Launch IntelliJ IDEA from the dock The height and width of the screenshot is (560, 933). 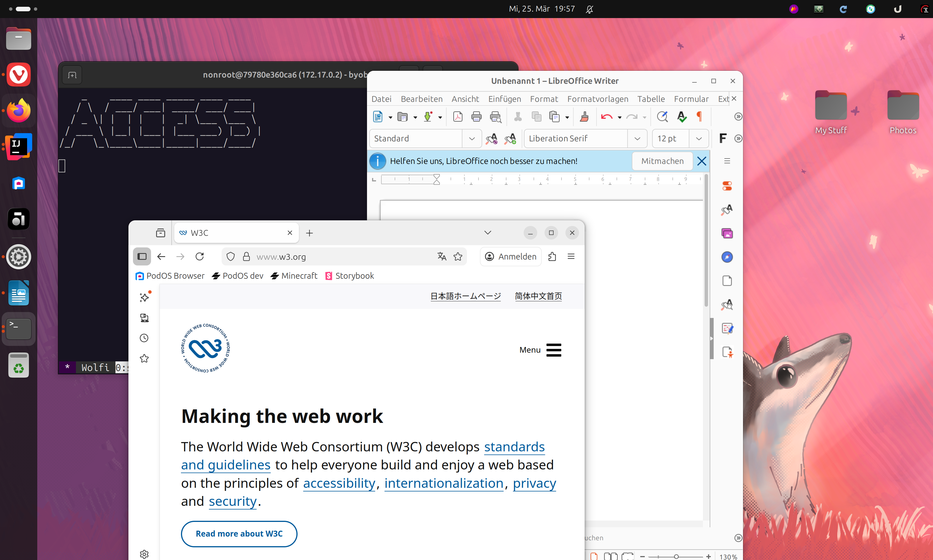tap(19, 146)
